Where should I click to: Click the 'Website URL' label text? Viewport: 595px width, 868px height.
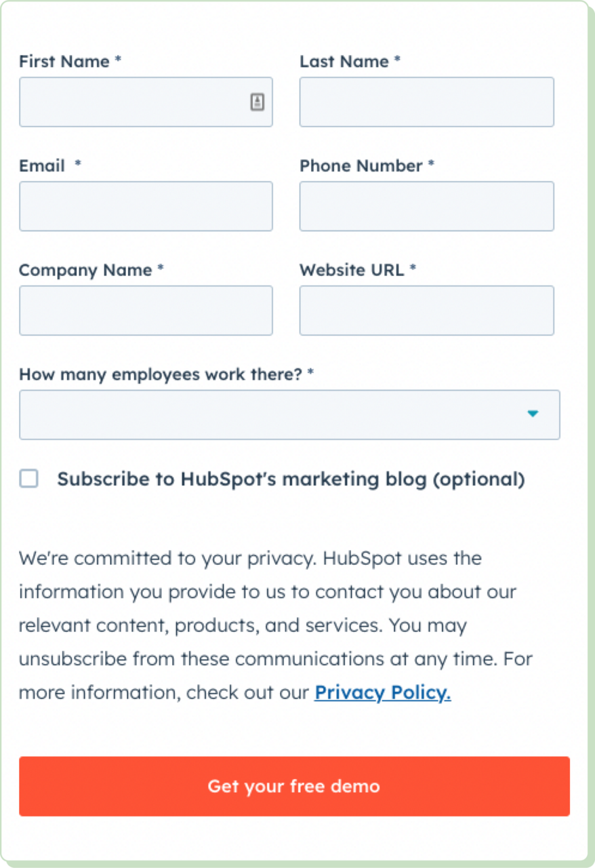pos(352,271)
